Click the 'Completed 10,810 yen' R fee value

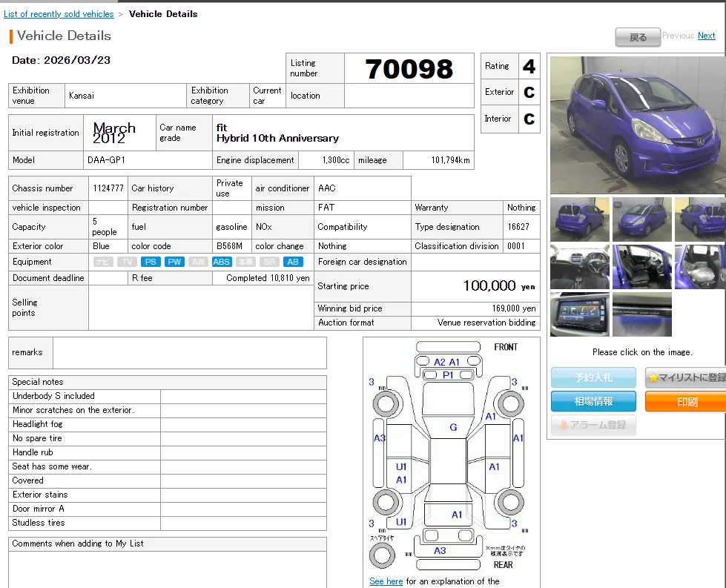click(268, 278)
